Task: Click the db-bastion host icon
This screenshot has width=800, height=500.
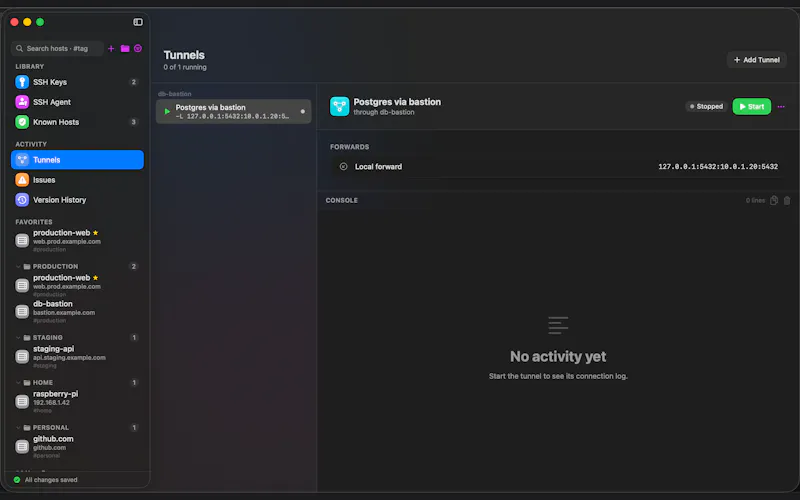Action: pos(22,312)
